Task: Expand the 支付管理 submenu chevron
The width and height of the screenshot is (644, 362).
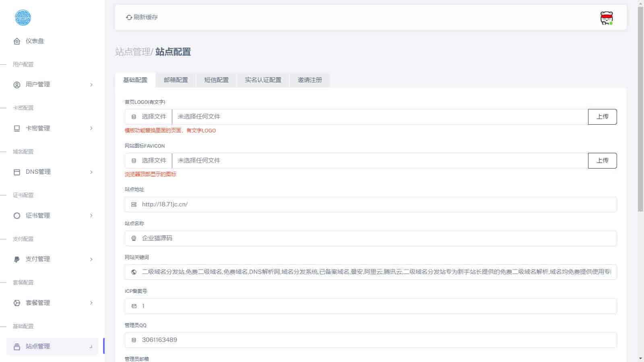Action: click(91, 259)
